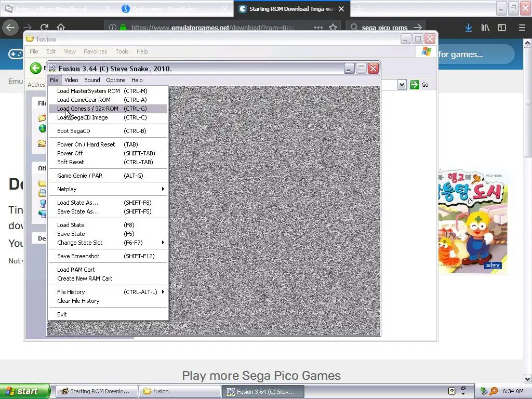Screen dimensions: 532x399
Task: Close the fusion folder window
Action: coord(430,39)
